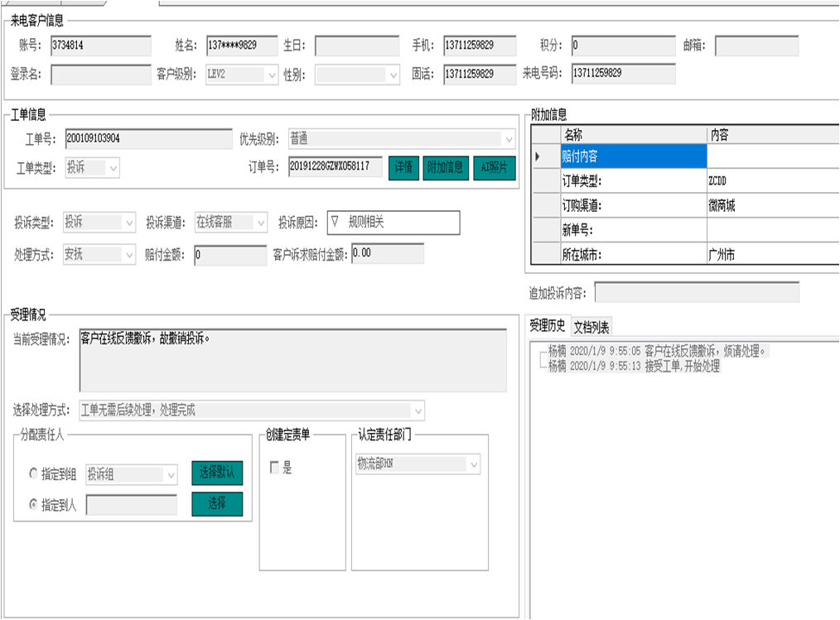Click the ▽ triangle in the 投诉原因 box
Image resolution: width=840 pixels, height=620 pixels.
pyautogui.click(x=335, y=222)
